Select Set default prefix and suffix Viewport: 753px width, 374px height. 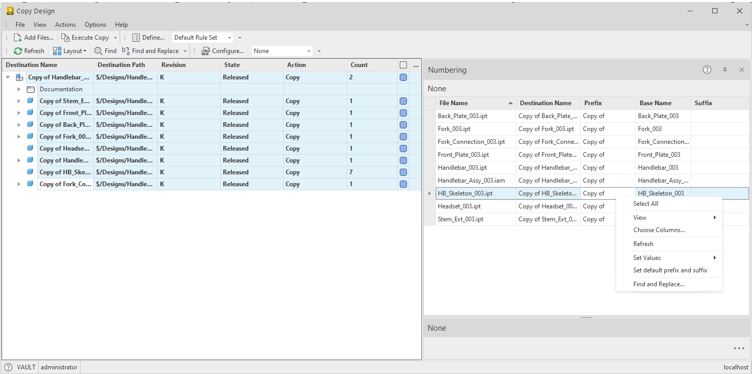click(x=669, y=270)
